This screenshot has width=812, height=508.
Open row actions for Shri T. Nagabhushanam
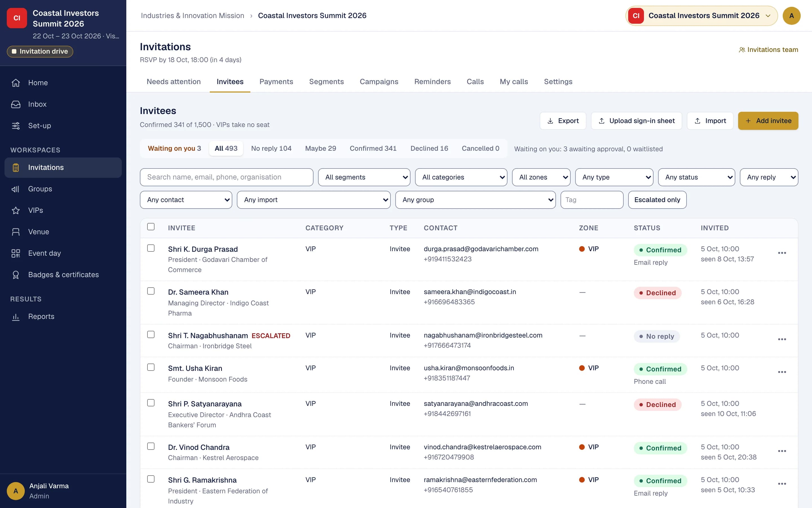[782, 339]
